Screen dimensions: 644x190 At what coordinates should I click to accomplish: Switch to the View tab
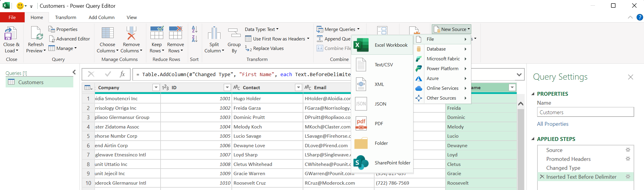[x=132, y=17]
